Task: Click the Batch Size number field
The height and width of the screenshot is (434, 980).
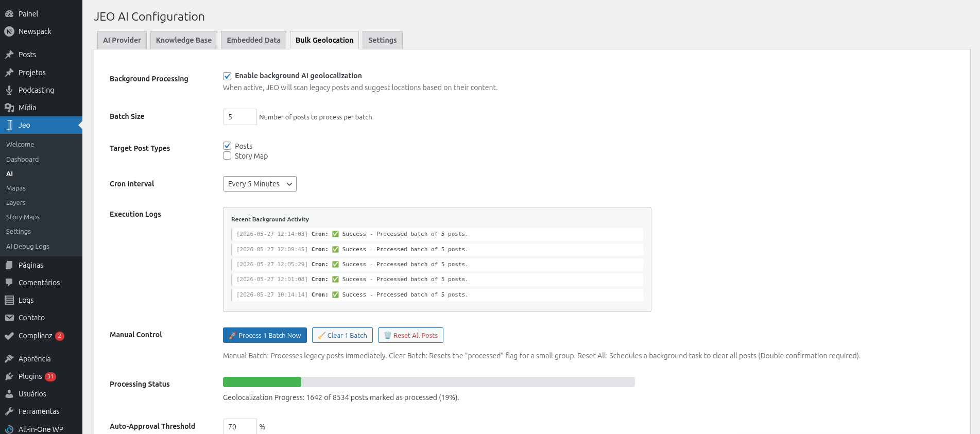Action: click(240, 117)
